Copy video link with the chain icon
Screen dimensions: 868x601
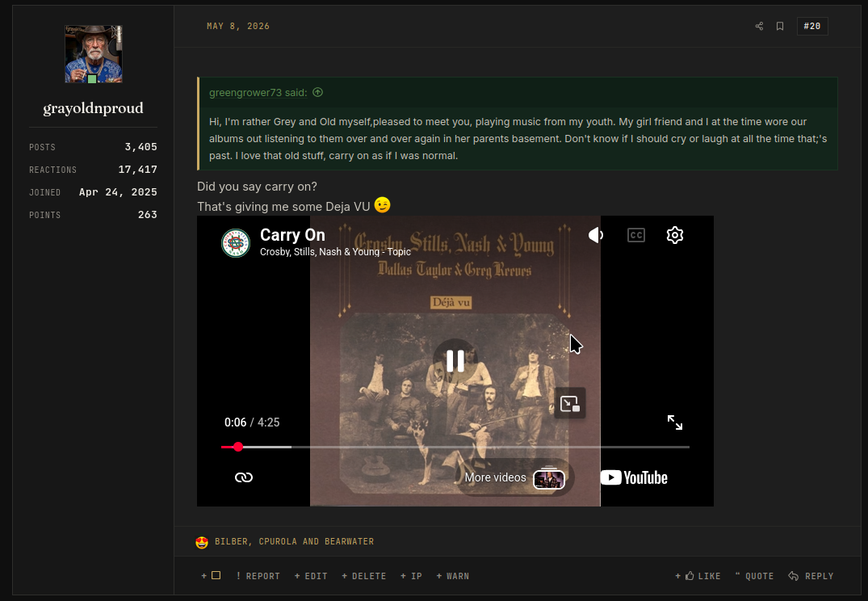click(244, 477)
